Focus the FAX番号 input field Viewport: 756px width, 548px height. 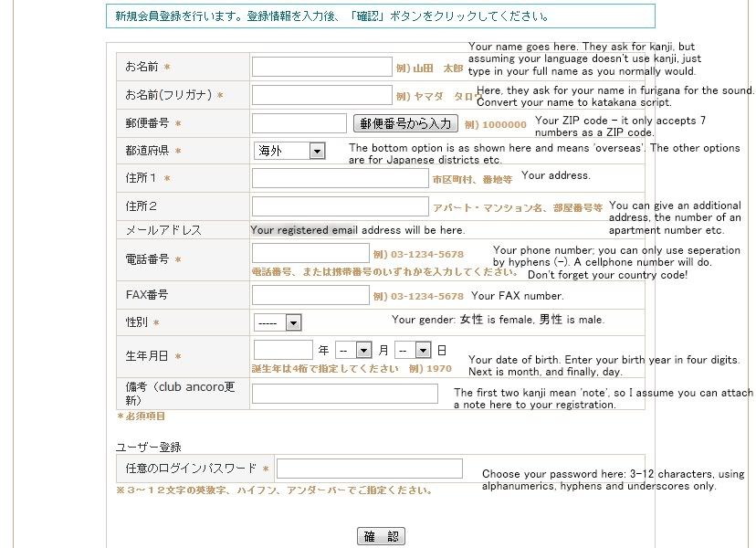[310, 295]
